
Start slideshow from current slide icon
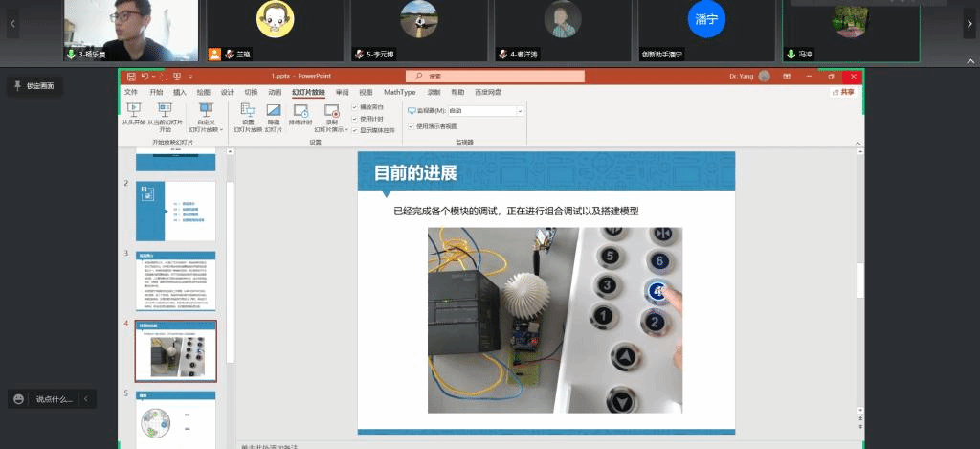pos(165,110)
